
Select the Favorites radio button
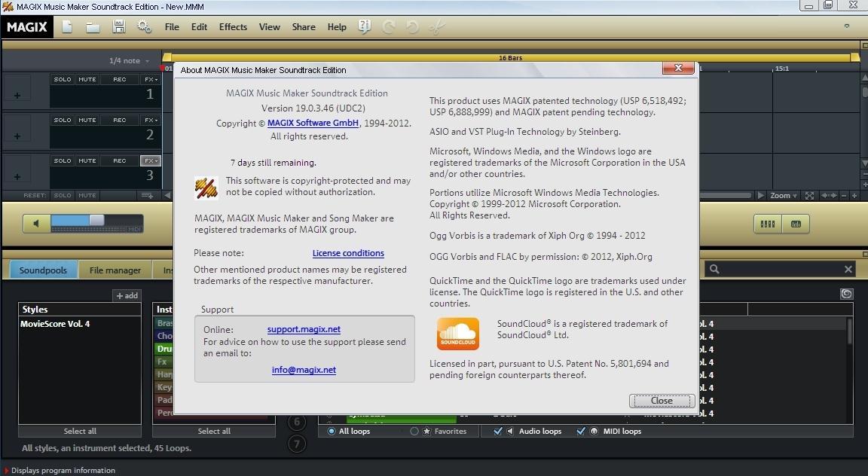click(414, 431)
